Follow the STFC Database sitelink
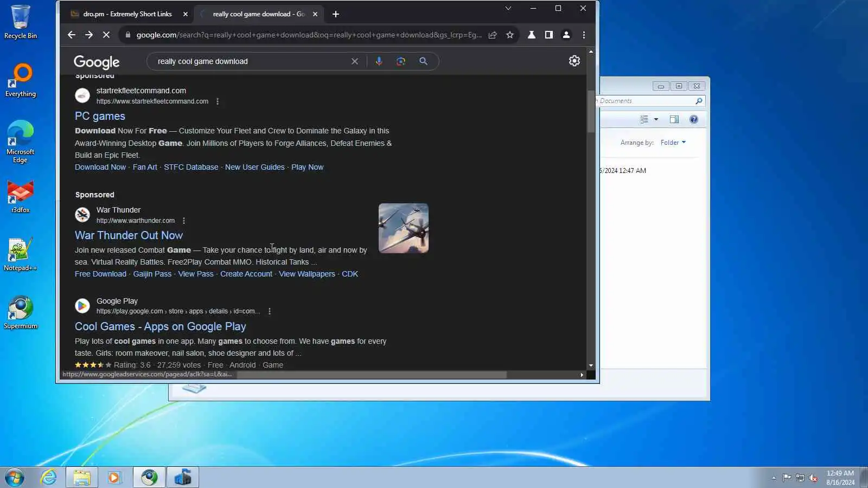Screen dimensions: 868x488 191,167
